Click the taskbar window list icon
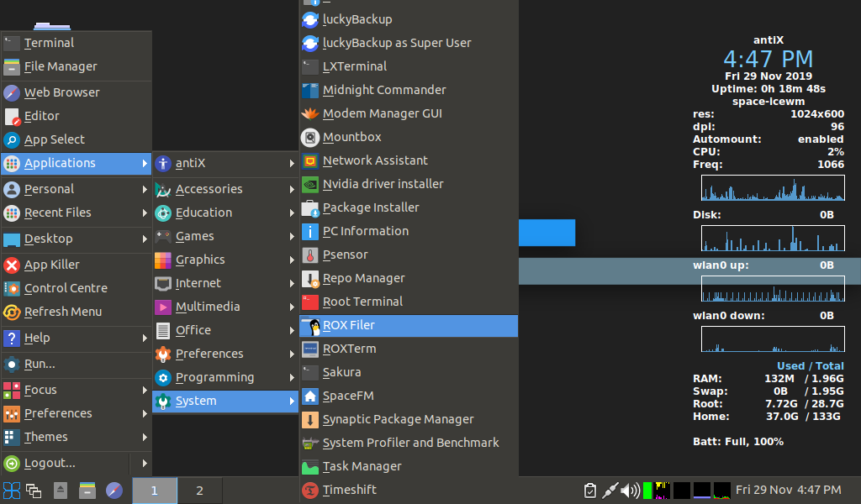The width and height of the screenshot is (861, 504). tap(34, 491)
